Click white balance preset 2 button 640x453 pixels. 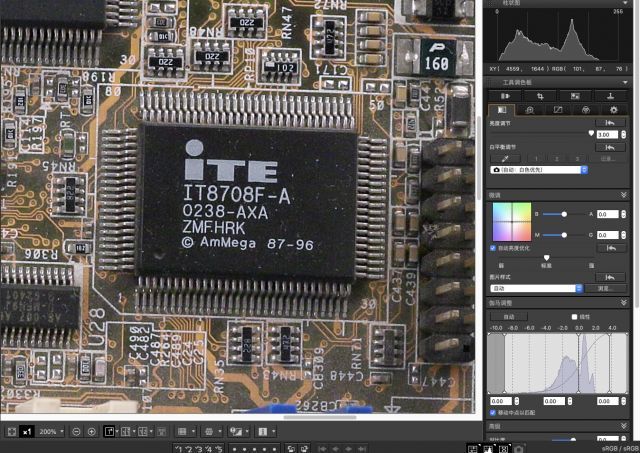[557, 158]
